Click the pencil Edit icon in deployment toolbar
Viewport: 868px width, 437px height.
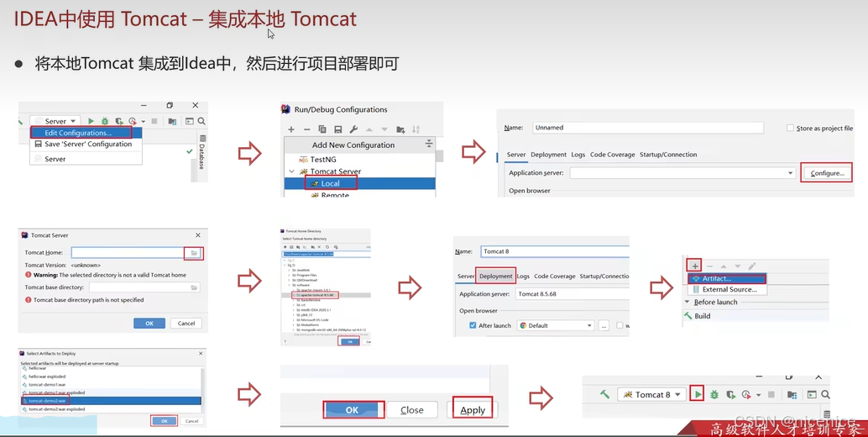coord(751,266)
